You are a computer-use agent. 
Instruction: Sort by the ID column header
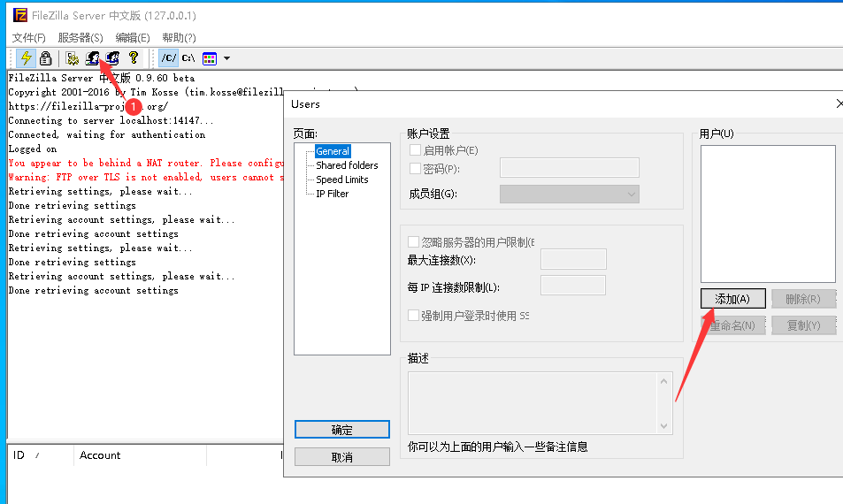tap(40, 455)
